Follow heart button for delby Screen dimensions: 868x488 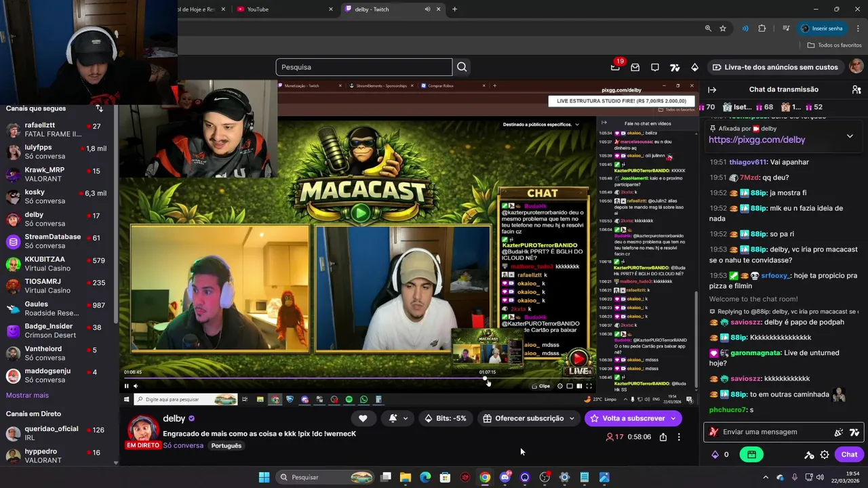363,418
